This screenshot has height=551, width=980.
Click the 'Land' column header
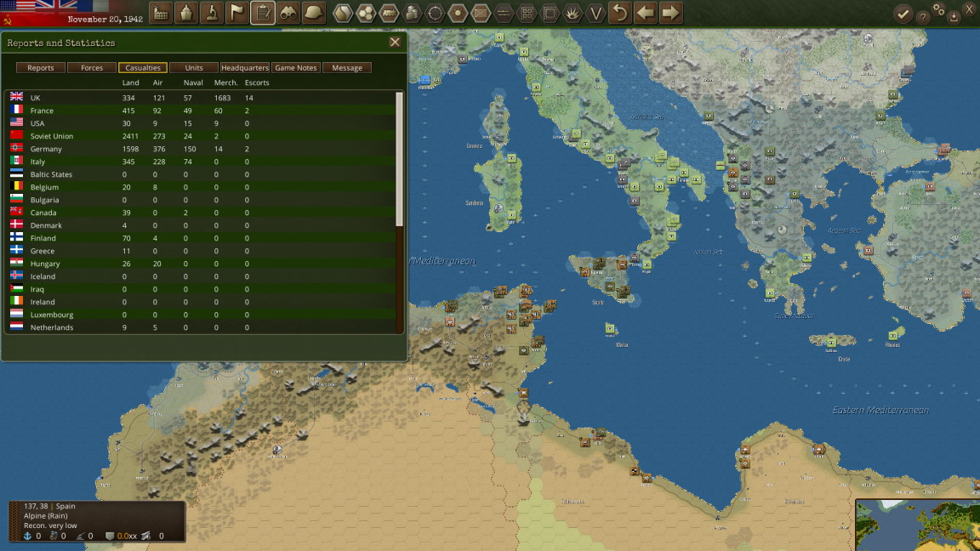point(131,82)
